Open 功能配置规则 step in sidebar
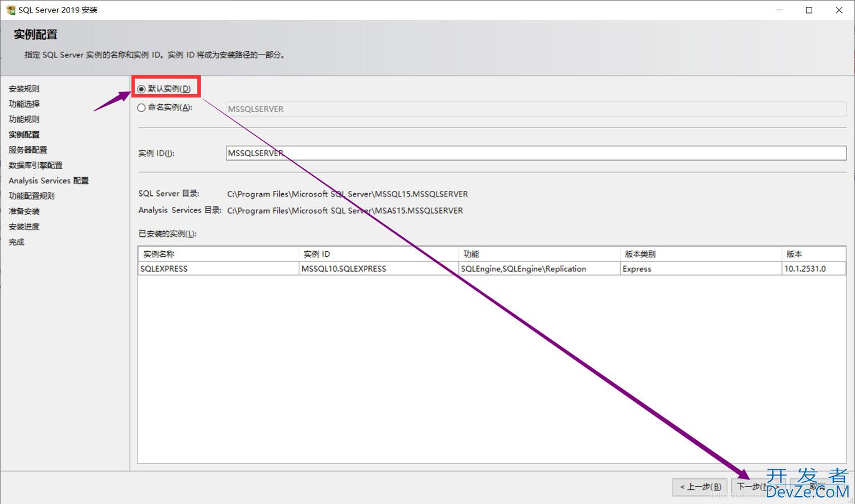 31,196
